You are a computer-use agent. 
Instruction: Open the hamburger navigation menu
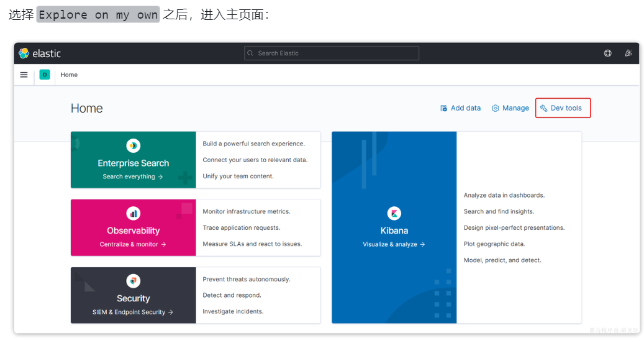[24, 75]
